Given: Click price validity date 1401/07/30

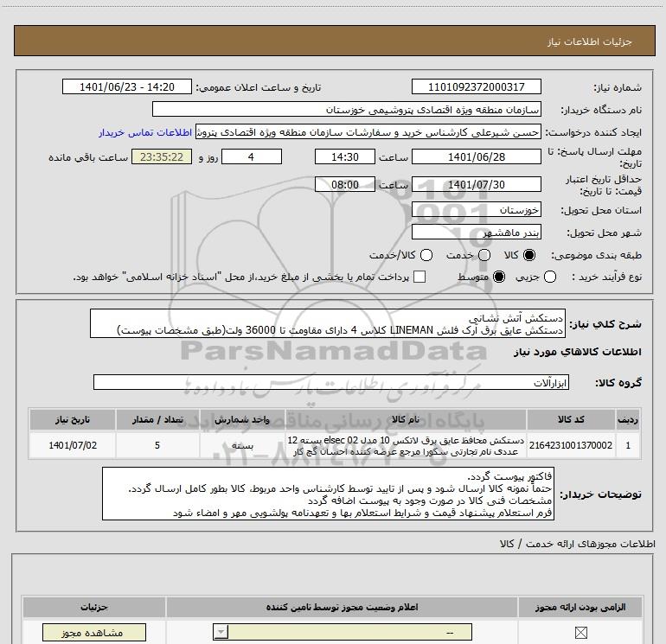Looking at the screenshot, I should [x=476, y=185].
